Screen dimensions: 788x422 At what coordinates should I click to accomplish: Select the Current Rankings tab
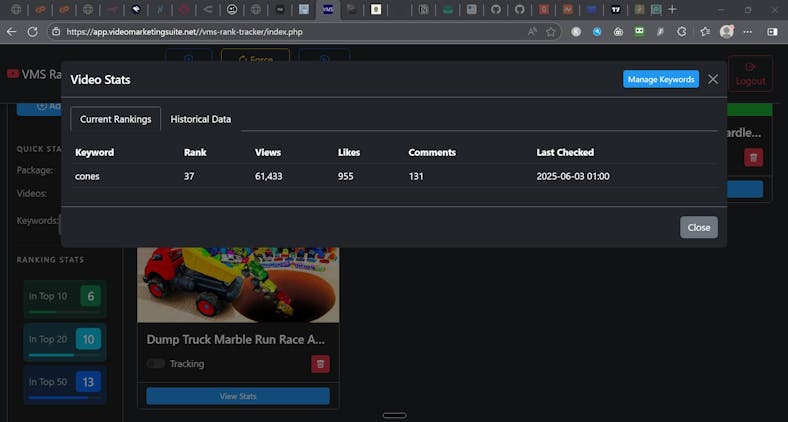tap(115, 119)
